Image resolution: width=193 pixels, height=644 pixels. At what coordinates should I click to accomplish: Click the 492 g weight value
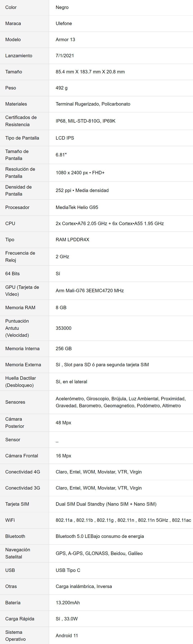pyautogui.click(x=62, y=88)
